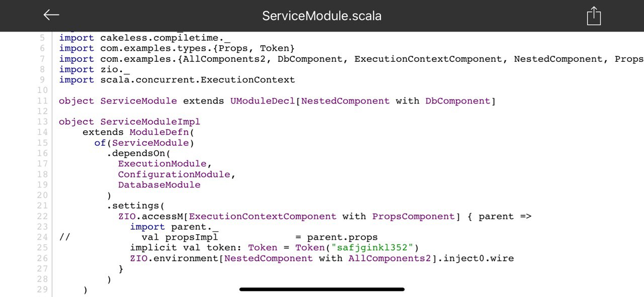Tap "ZIO.environment" on line 26
644x297 pixels.
pos(174,258)
